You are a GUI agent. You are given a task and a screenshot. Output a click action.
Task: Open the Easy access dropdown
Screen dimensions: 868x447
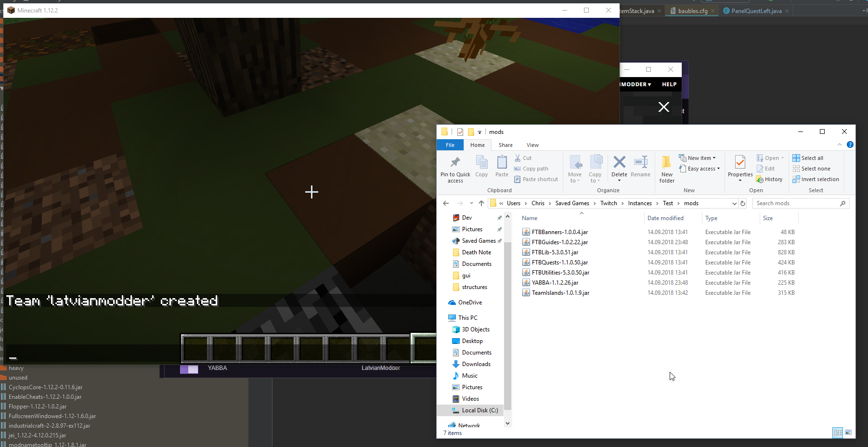pos(700,169)
